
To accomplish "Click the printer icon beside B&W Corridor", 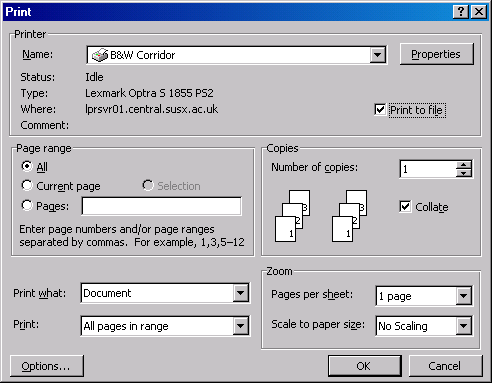I will [100, 55].
